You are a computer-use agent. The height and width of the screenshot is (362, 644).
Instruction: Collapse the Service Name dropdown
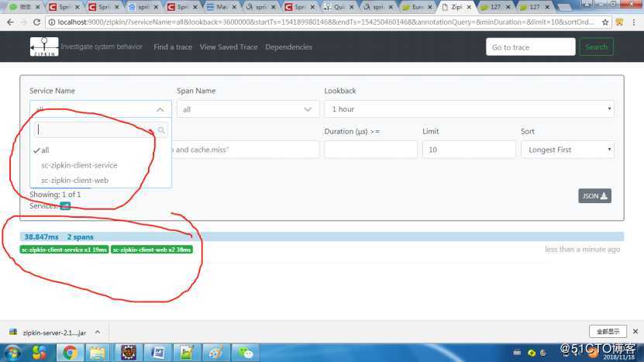tap(160, 109)
